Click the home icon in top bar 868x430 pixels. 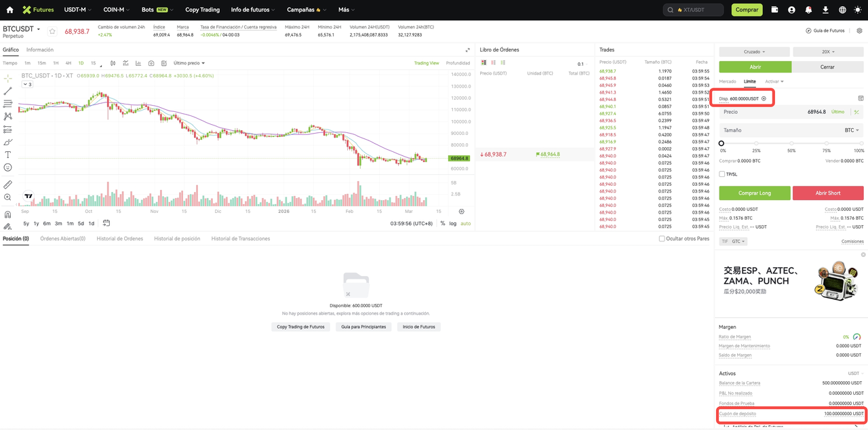9,10
